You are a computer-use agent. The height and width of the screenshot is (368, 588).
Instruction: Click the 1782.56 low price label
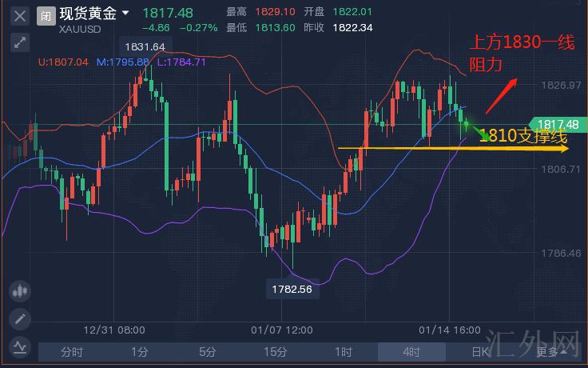tap(293, 289)
